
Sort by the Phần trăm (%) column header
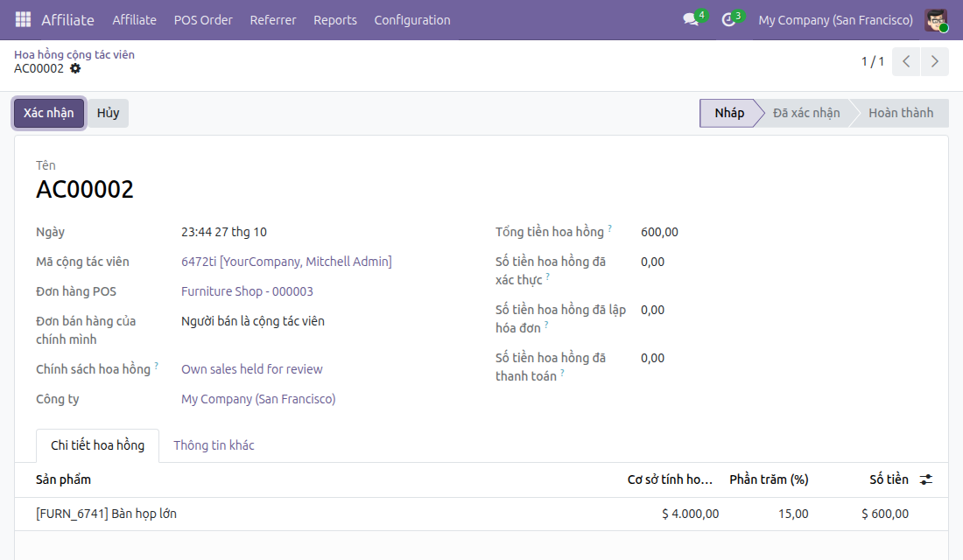769,479
